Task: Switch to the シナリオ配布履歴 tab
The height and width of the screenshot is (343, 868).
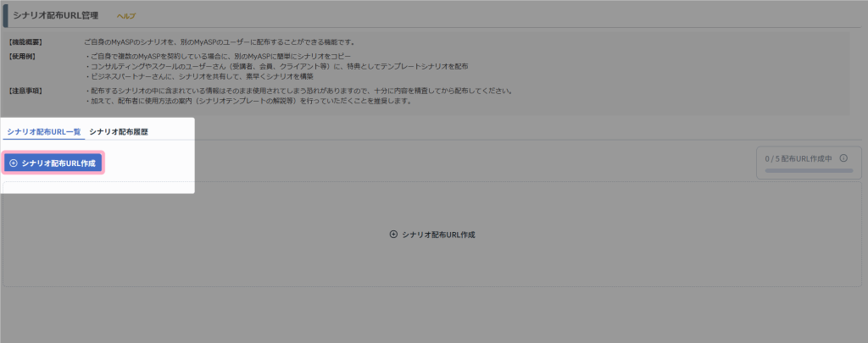Action: tap(118, 131)
